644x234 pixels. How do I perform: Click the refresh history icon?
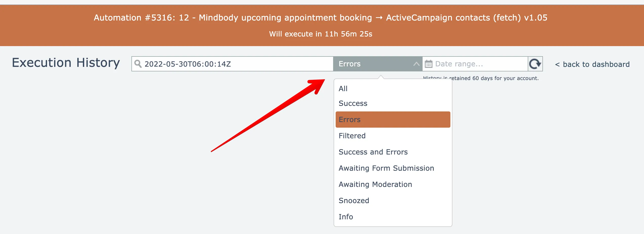(x=535, y=64)
